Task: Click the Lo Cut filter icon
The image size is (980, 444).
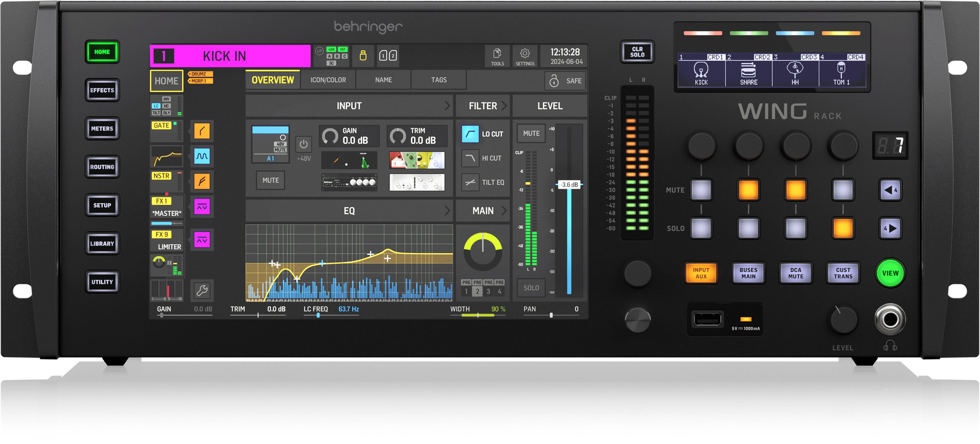Action: pyautogui.click(x=470, y=134)
